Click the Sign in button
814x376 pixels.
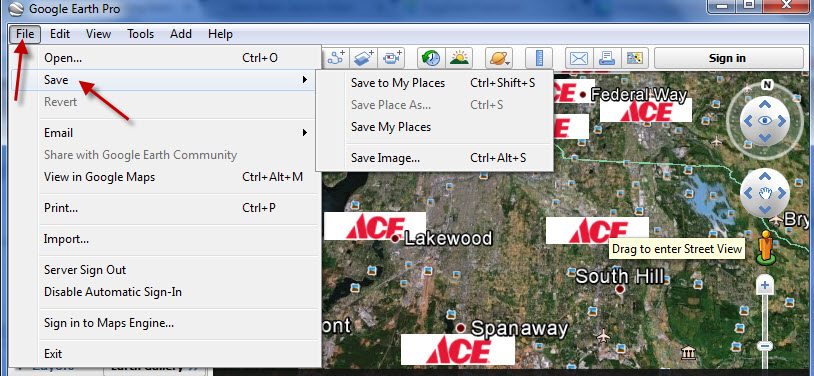727,58
